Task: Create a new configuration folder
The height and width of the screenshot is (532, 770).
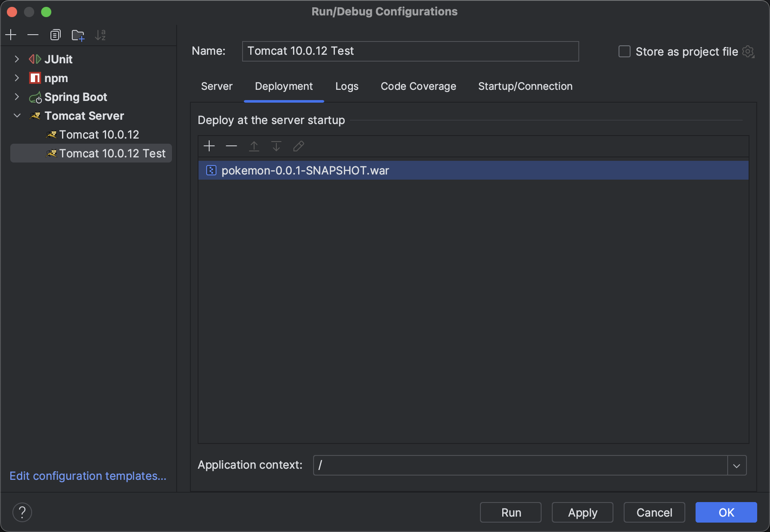Action: click(78, 35)
